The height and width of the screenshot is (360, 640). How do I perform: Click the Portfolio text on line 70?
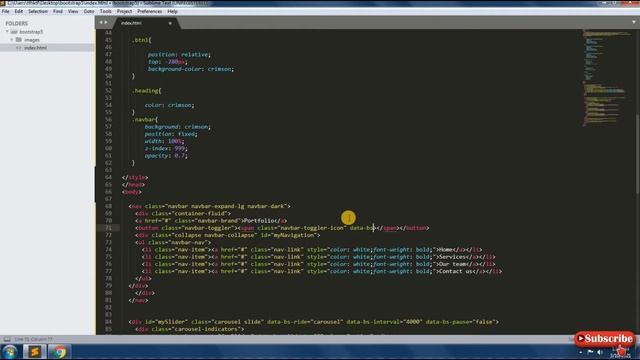(260, 221)
